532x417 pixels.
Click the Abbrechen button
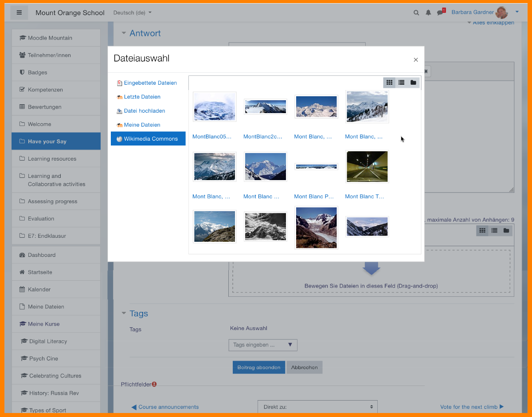[x=304, y=367]
